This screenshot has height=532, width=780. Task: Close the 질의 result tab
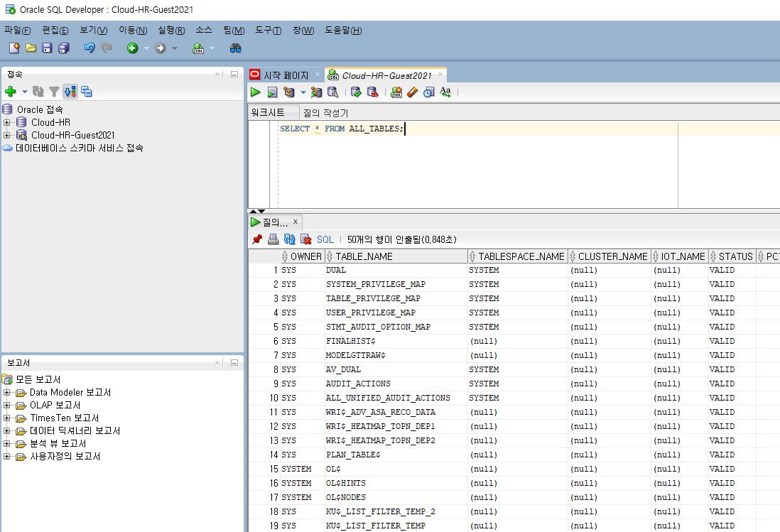(x=296, y=222)
